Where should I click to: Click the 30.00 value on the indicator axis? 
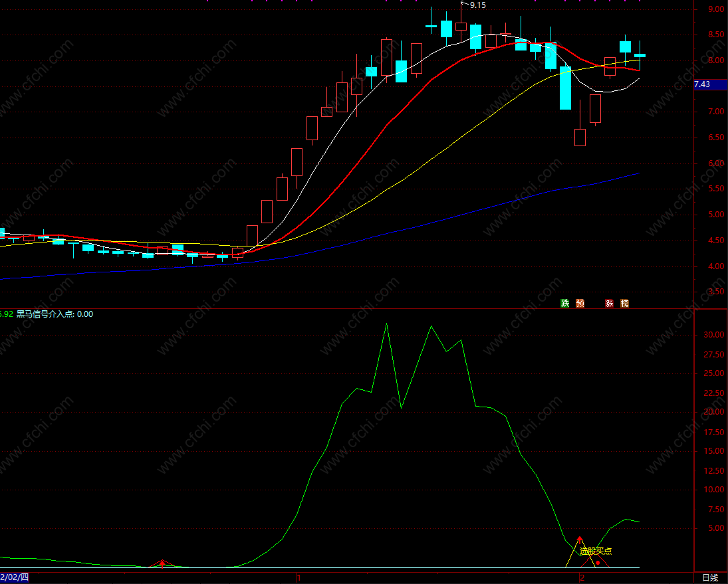(713, 334)
